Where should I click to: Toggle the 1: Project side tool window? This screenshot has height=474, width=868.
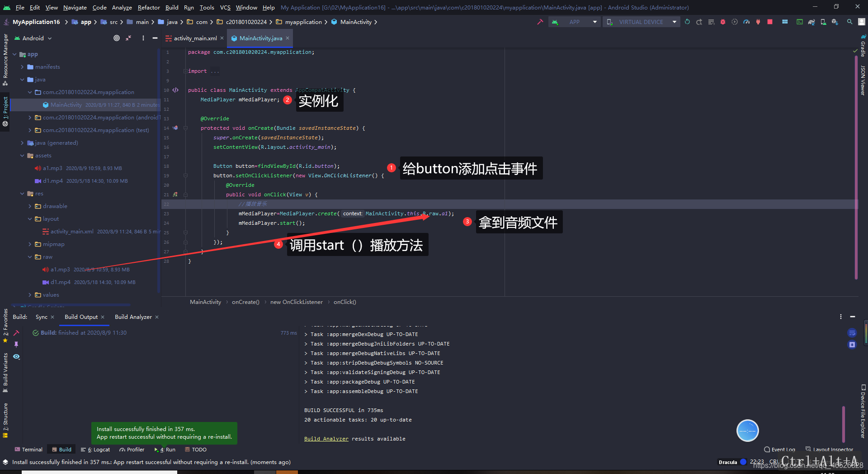click(5, 111)
